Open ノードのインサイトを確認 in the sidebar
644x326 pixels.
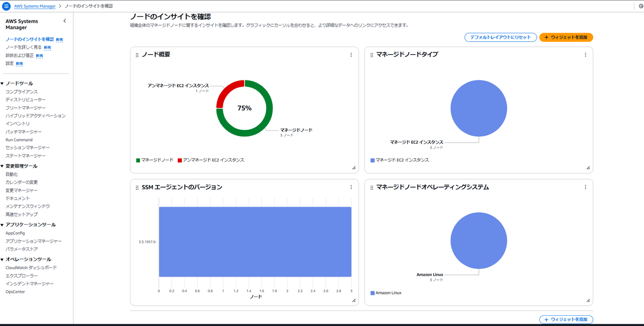[30, 39]
